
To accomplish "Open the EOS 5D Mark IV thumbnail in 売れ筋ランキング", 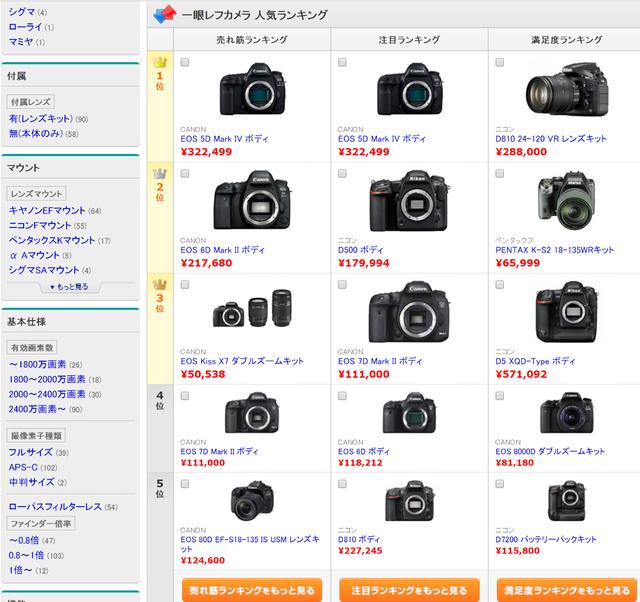I will (252, 89).
